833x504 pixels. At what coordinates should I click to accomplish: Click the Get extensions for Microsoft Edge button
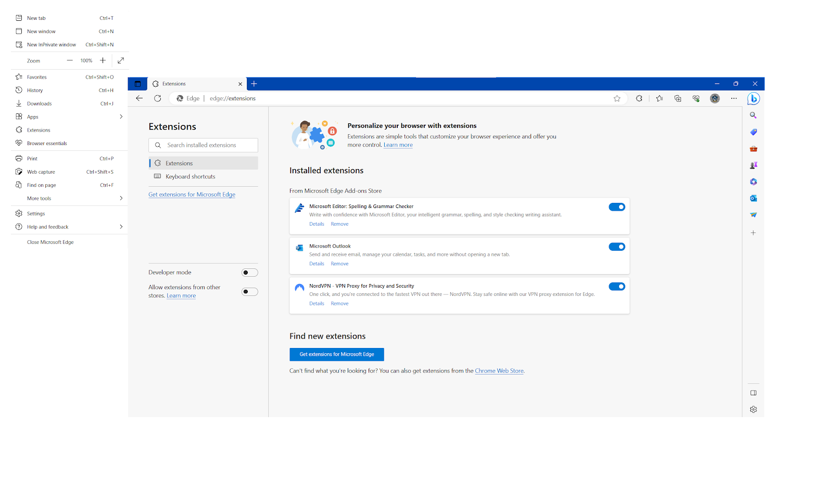[x=336, y=355]
